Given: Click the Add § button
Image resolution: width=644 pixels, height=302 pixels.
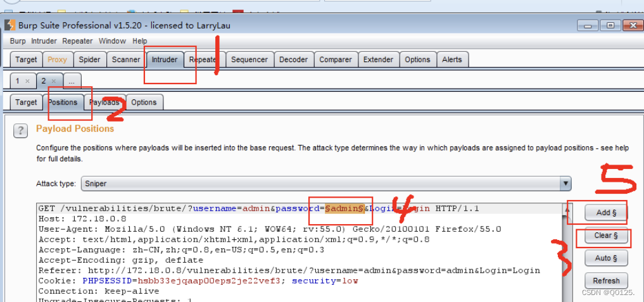Looking at the screenshot, I should tap(606, 213).
